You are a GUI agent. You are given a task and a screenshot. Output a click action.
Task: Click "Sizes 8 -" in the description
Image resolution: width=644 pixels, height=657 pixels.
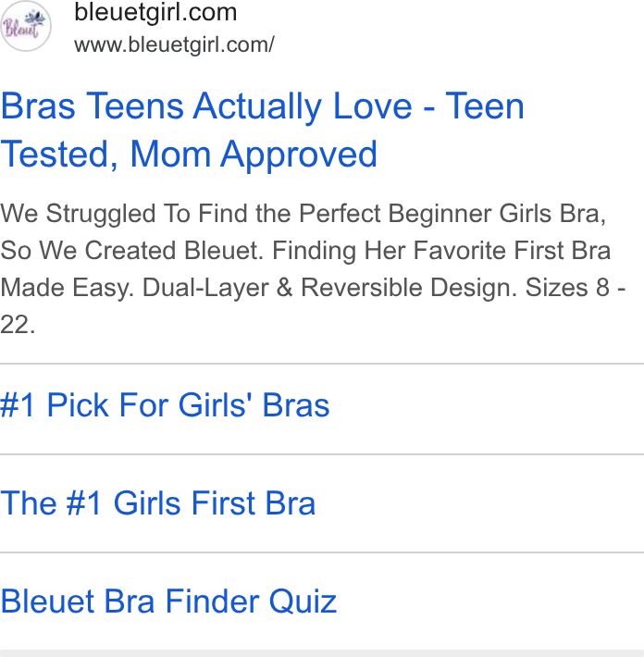tap(576, 288)
